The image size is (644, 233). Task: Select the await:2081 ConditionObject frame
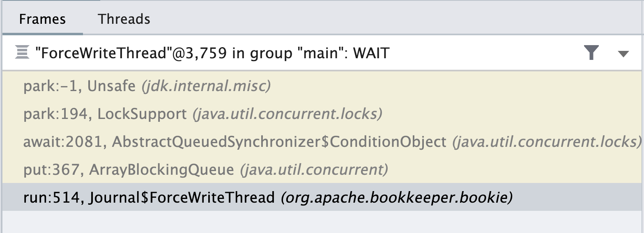pos(322,142)
